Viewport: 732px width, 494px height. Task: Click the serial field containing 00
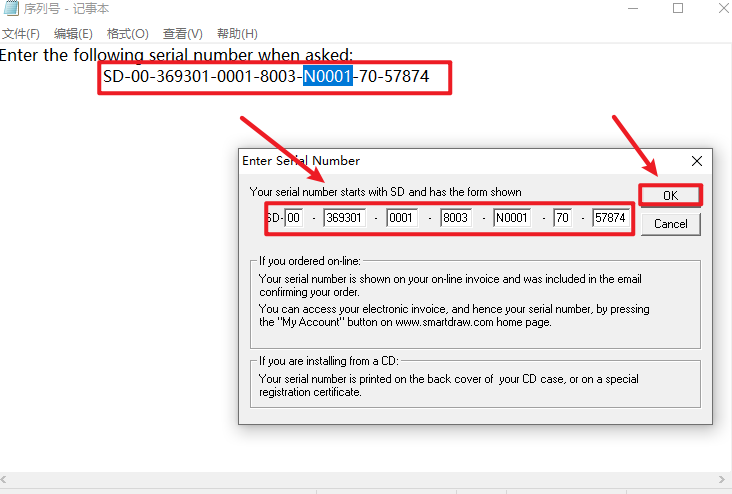click(x=293, y=218)
